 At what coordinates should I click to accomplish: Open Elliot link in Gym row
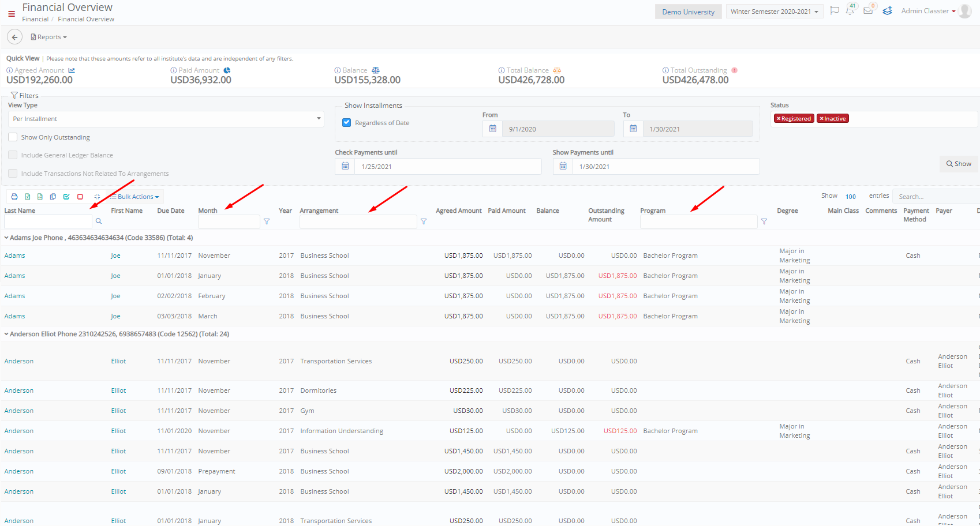118,411
